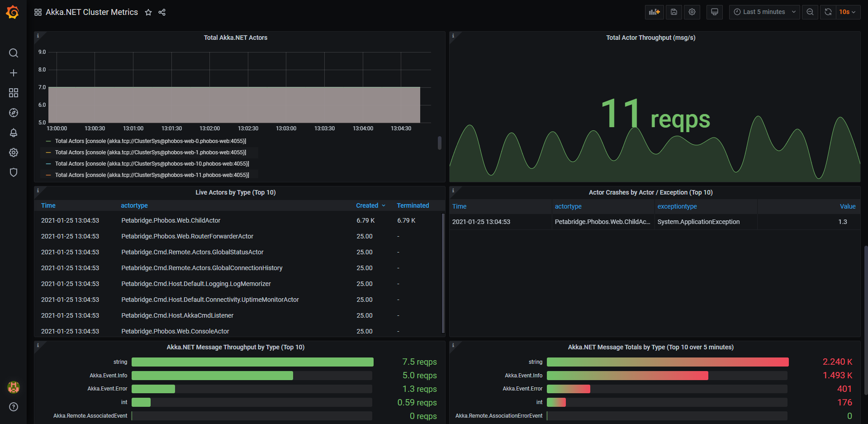
Task: Click the legend scrollbar in Actors panel
Action: tap(439, 143)
